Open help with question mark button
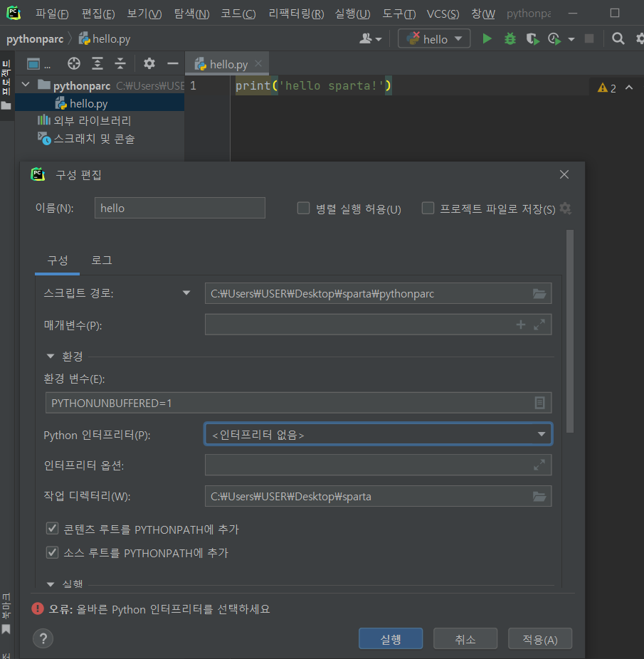 pos(43,639)
